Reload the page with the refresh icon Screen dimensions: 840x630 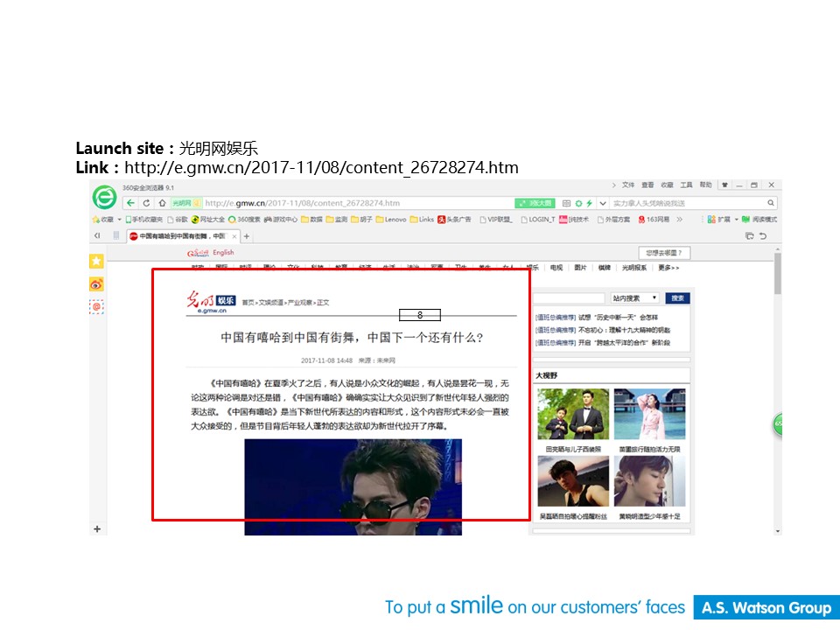click(x=147, y=203)
